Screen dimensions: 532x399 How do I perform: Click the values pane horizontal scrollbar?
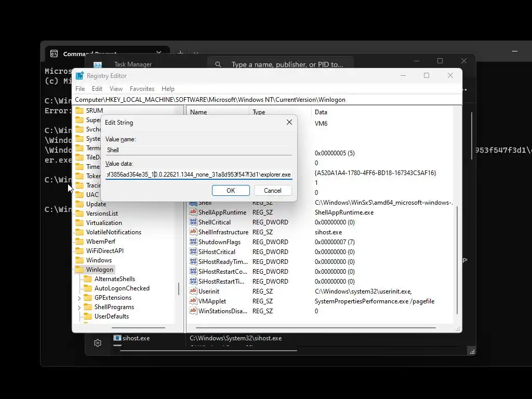coord(315,328)
